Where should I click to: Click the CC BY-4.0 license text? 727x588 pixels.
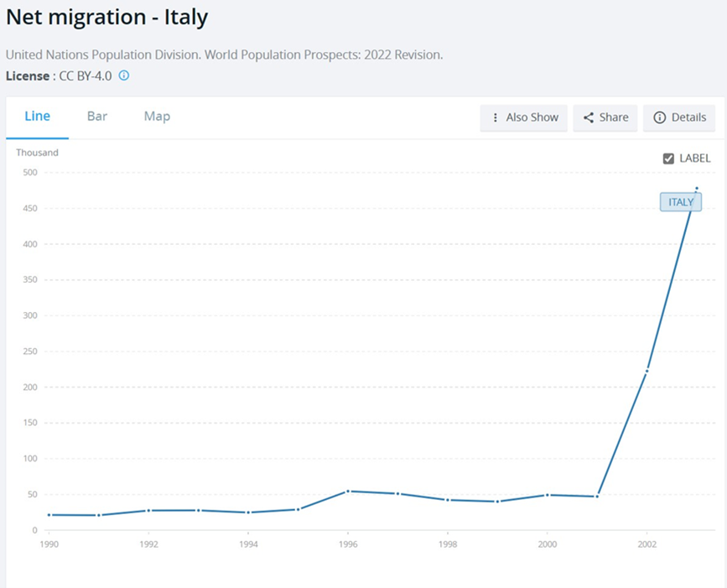tap(86, 75)
